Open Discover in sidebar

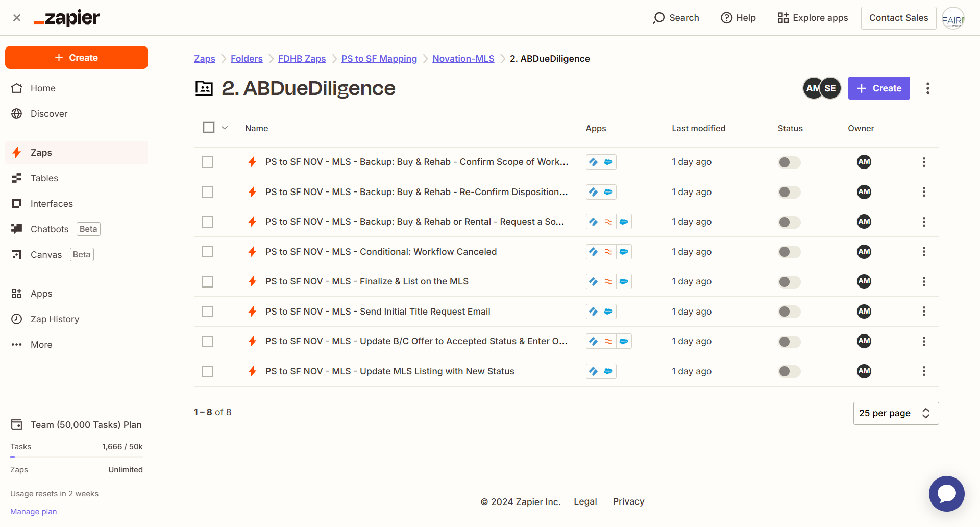77,114
